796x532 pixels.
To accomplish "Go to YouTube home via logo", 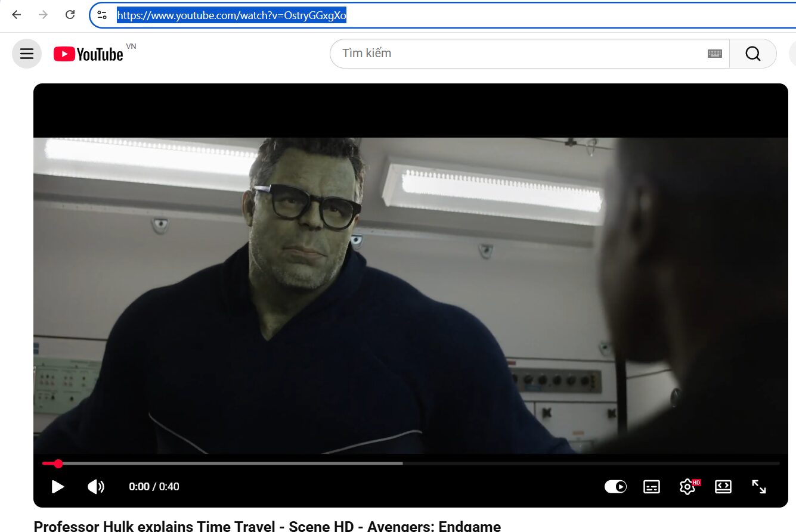I will click(89, 54).
